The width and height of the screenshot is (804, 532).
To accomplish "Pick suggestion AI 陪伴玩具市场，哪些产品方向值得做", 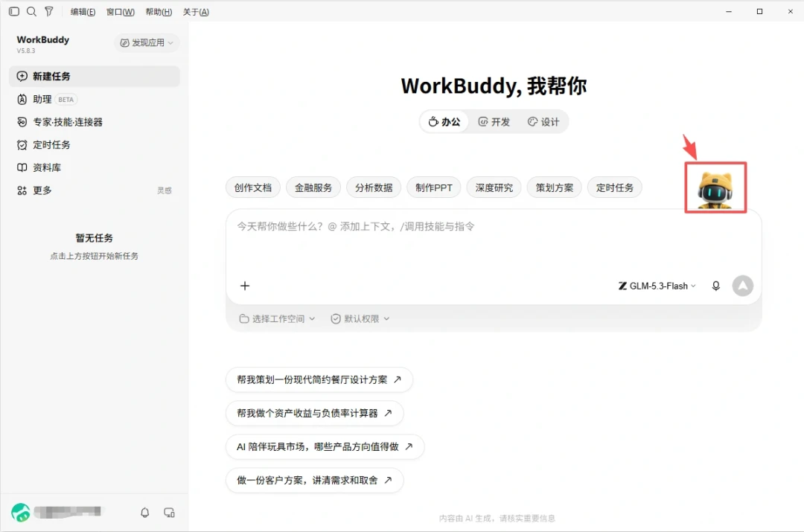I will click(325, 447).
